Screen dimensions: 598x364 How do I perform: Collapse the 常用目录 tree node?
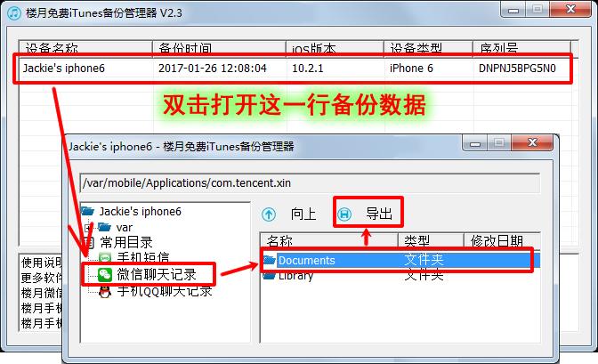(89, 242)
